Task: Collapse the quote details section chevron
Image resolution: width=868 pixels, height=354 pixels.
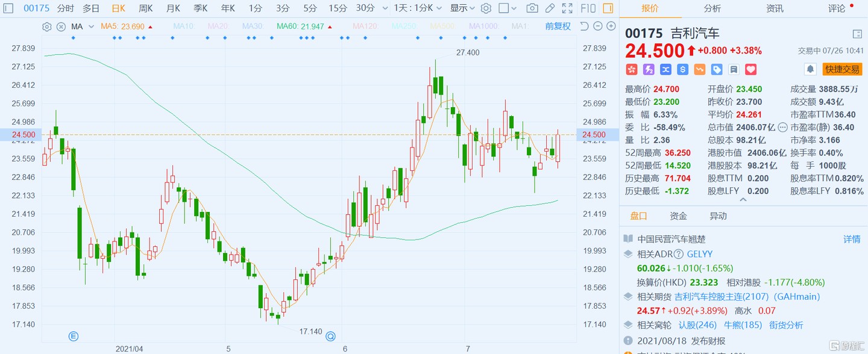Action: 743,200
